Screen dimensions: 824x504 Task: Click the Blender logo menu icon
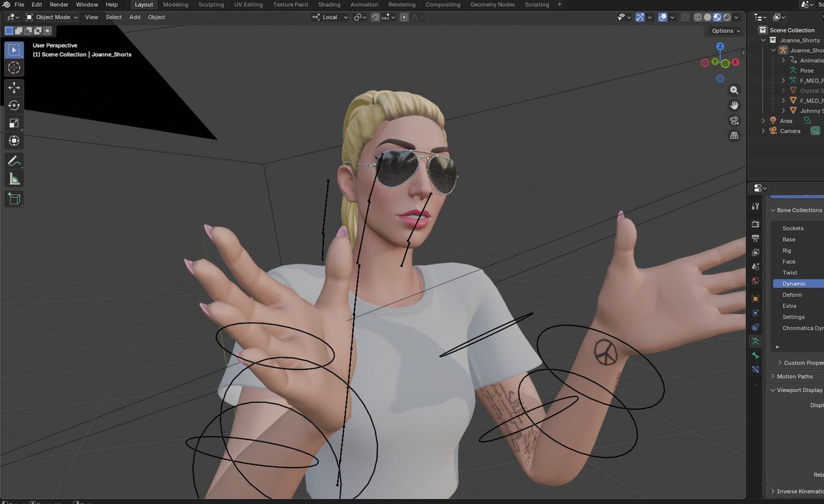pyautogui.click(x=5, y=4)
